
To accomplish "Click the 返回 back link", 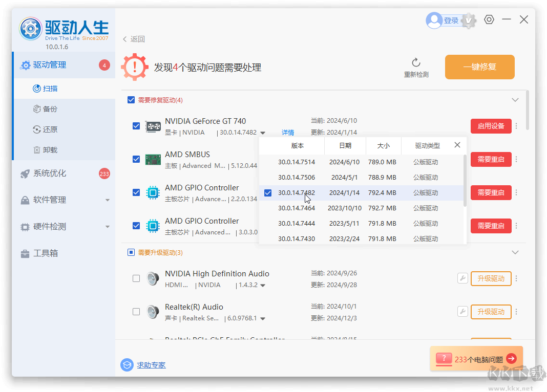I will click(134, 39).
